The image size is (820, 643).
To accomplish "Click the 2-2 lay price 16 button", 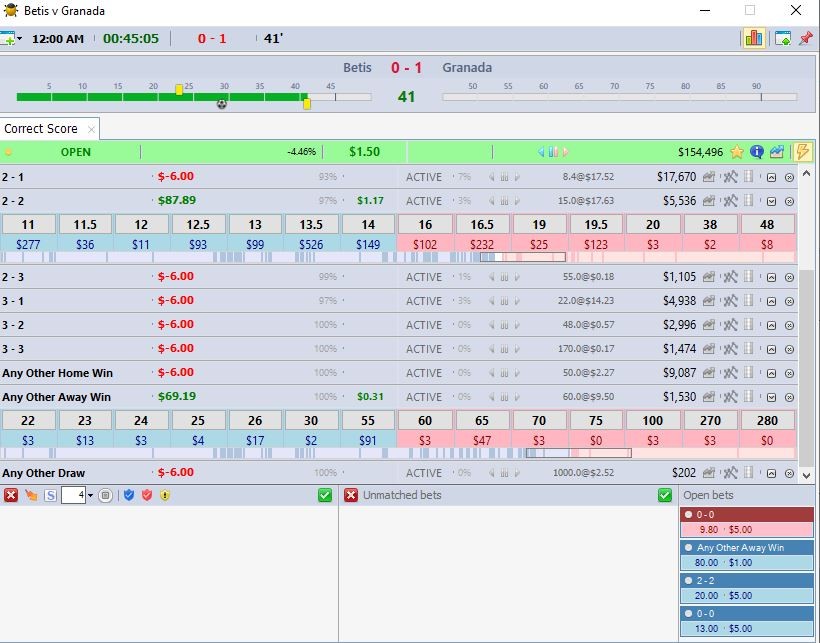I will pos(425,224).
